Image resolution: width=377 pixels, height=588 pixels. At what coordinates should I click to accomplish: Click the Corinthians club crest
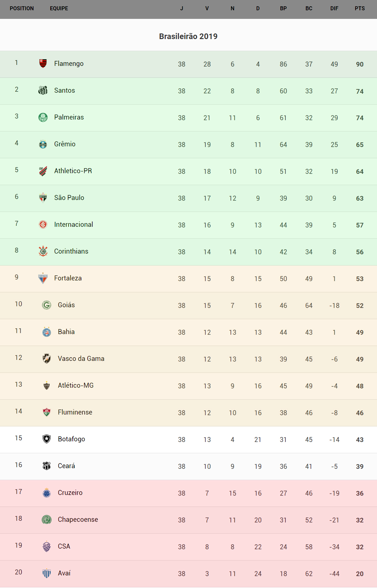click(43, 251)
